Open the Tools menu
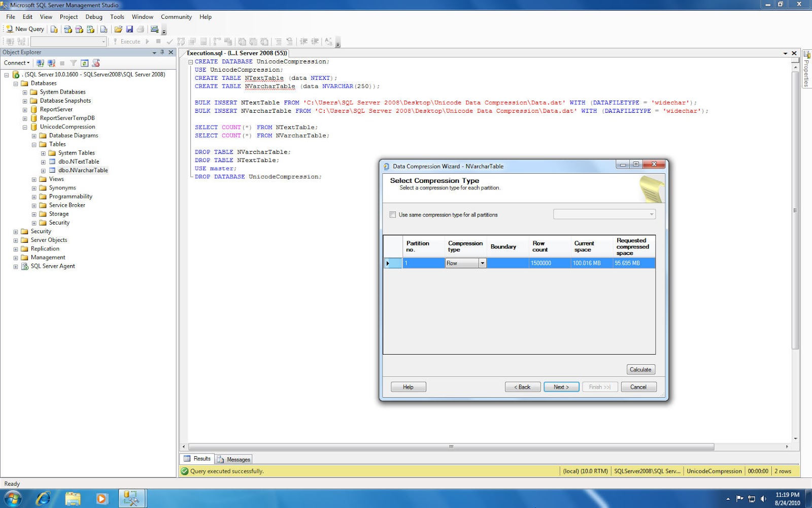Viewport: 812px width, 508px height. click(117, 17)
